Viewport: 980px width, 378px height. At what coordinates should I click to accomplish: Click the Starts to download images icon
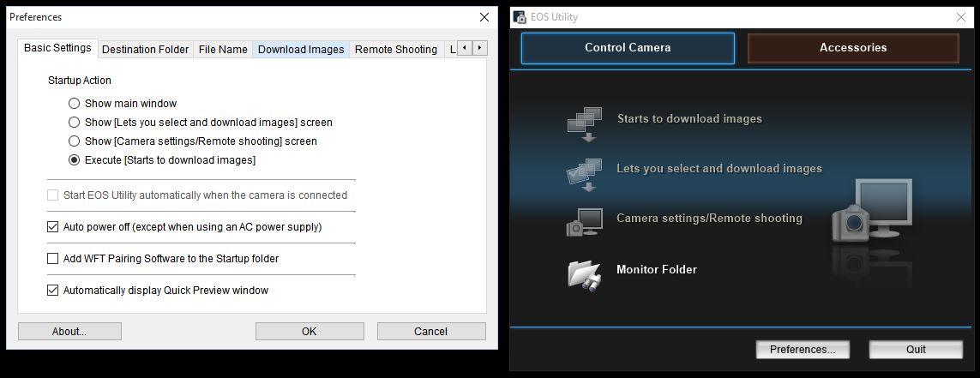584,123
